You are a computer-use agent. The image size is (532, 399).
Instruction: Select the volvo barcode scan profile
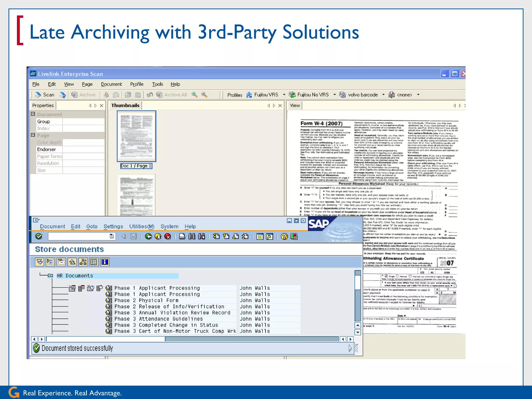[x=359, y=95]
